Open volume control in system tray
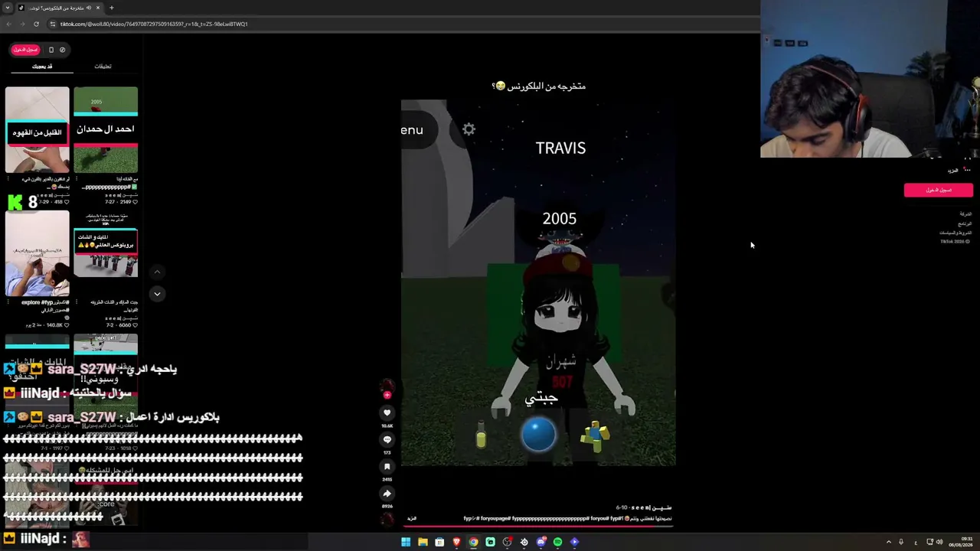The height and width of the screenshot is (551, 980). (x=939, y=542)
